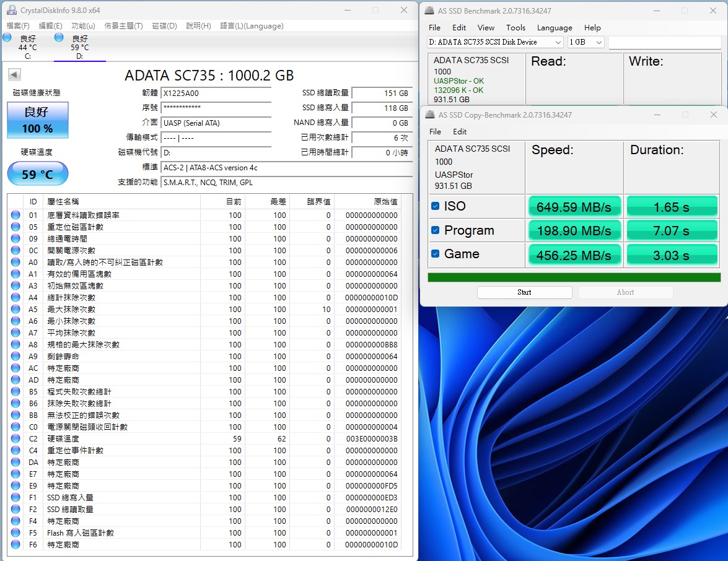This screenshot has width=728, height=561.
Task: Open Tools menu in AS SSD Benchmark
Action: point(515,28)
